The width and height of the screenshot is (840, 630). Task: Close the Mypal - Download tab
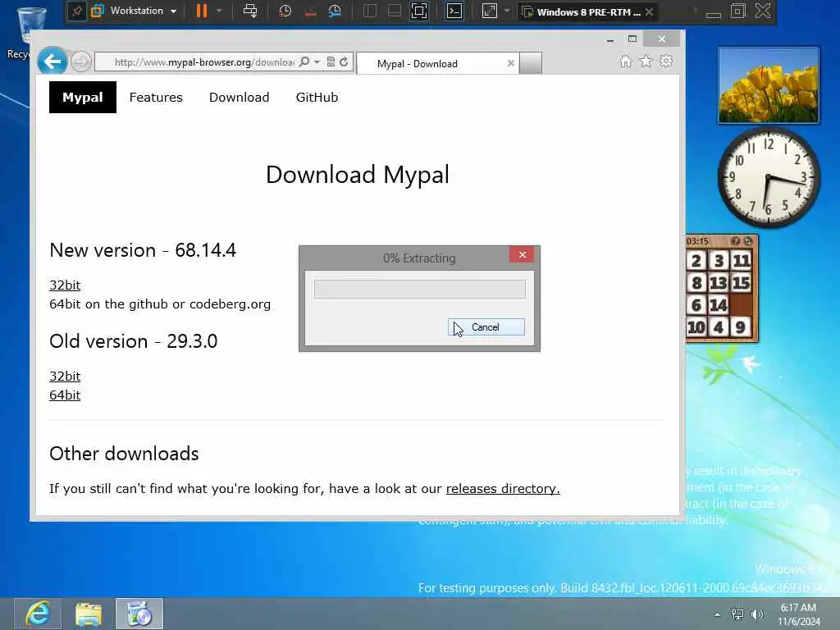click(x=510, y=63)
